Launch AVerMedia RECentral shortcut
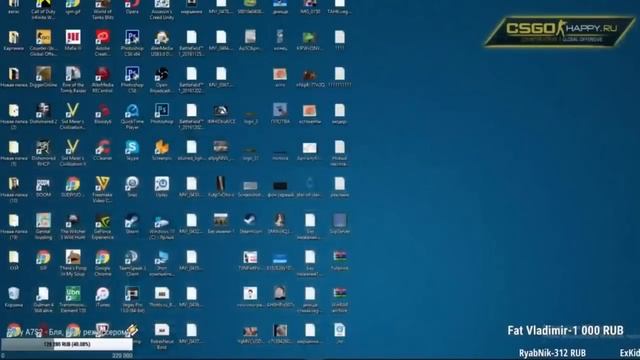640x360 pixels. pyautogui.click(x=102, y=79)
